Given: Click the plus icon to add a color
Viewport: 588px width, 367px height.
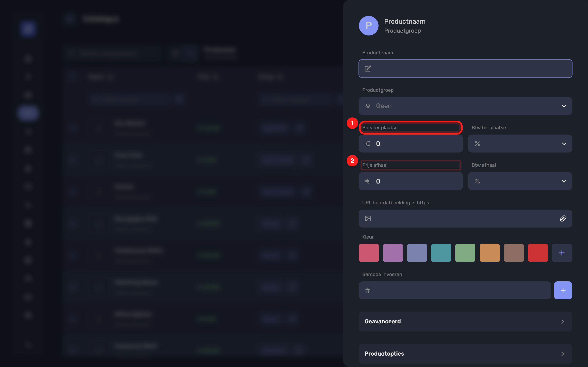Looking at the screenshot, I should 562,253.
